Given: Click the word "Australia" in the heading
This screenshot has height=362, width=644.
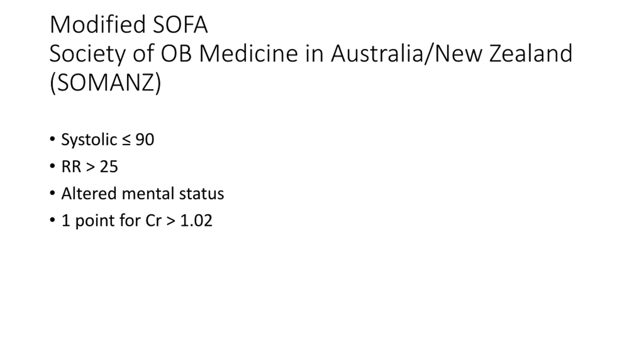Looking at the screenshot, I should tap(377, 54).
